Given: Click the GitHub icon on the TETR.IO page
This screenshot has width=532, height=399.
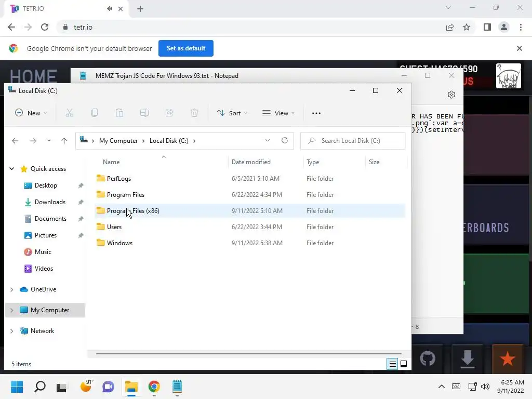Looking at the screenshot, I should point(428,358).
